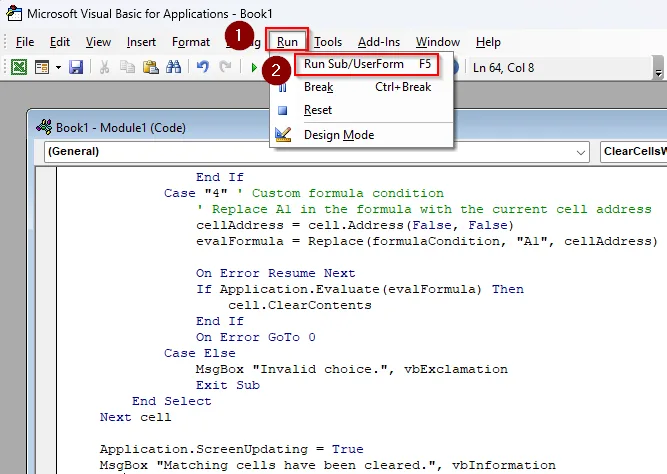This screenshot has width=667, height=474.
Task: Click the On Error Resume Next line
Action: [x=275, y=273]
